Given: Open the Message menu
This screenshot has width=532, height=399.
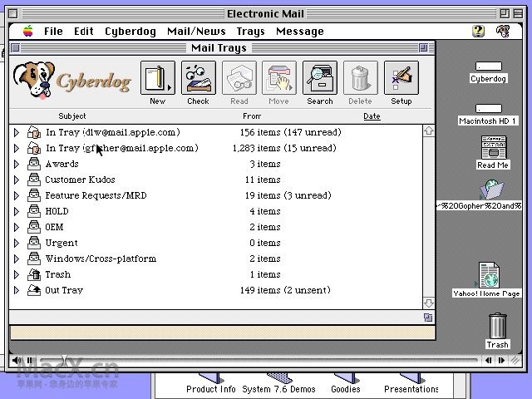Looking at the screenshot, I should (x=300, y=32).
